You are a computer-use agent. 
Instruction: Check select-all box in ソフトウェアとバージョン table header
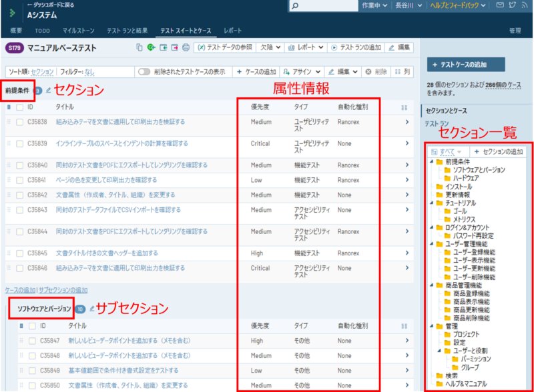point(32,326)
